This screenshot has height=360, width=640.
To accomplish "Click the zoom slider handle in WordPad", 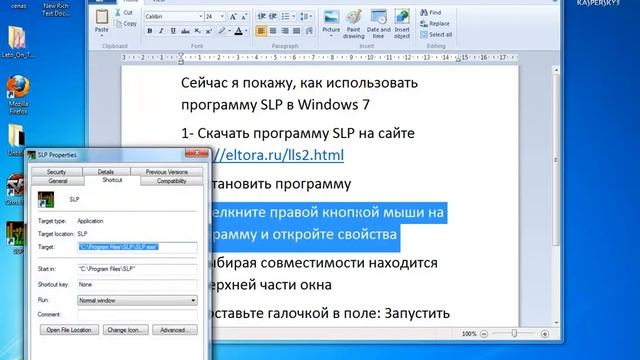I will [514, 333].
